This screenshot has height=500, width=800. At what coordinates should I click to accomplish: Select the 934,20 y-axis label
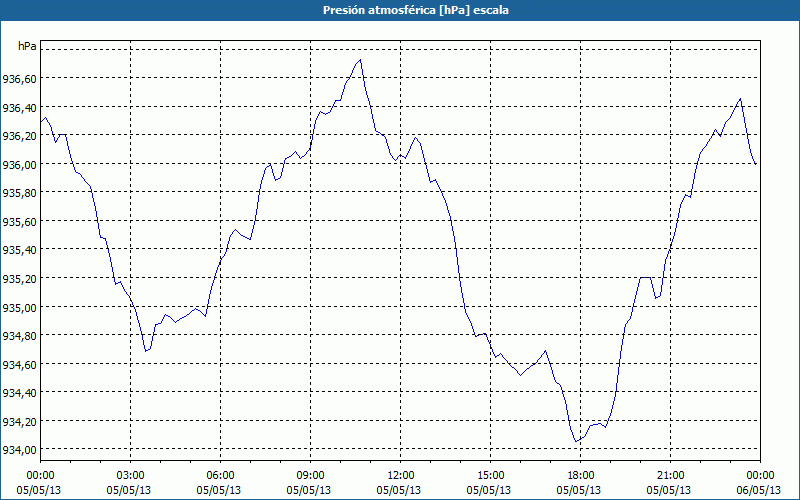[x=19, y=421]
